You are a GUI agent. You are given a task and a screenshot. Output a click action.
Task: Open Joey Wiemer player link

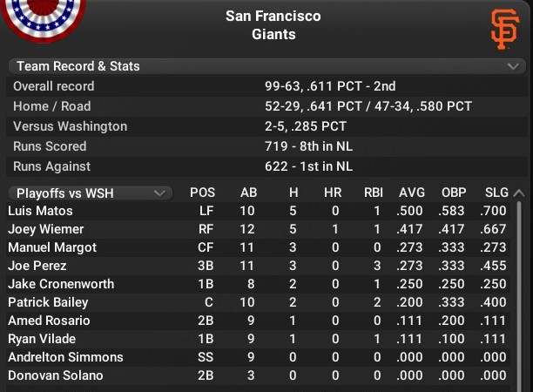point(45,229)
